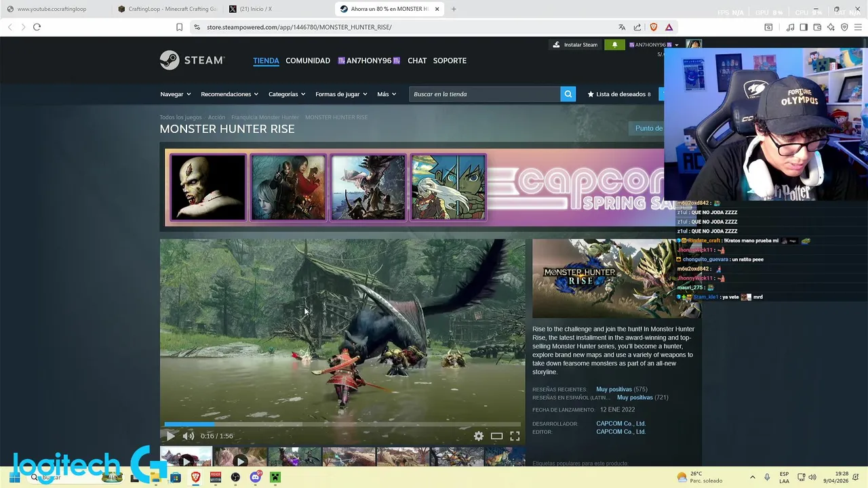Viewport: 868px width, 488px height.
Task: Open Lista de deseados
Action: coord(619,94)
